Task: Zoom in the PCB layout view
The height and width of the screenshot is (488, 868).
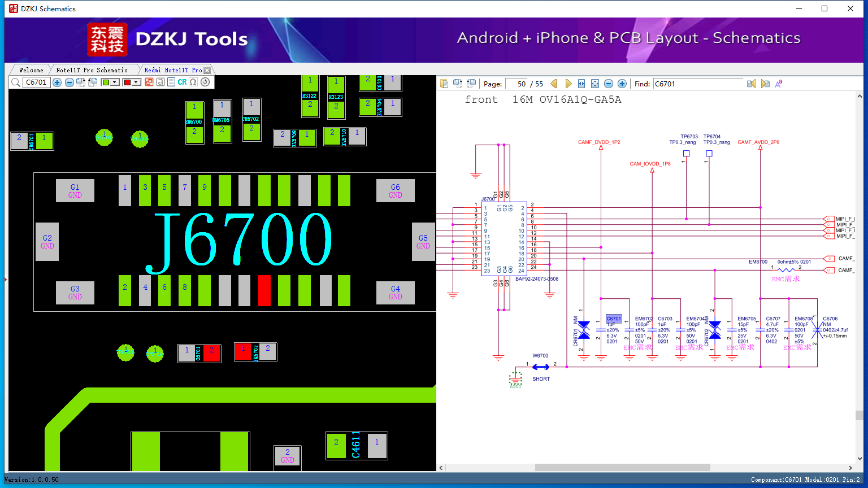Action: click(x=57, y=82)
